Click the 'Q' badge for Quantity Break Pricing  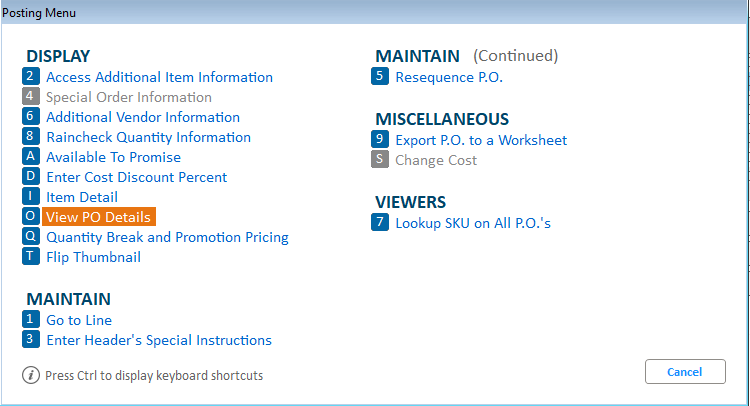30,237
